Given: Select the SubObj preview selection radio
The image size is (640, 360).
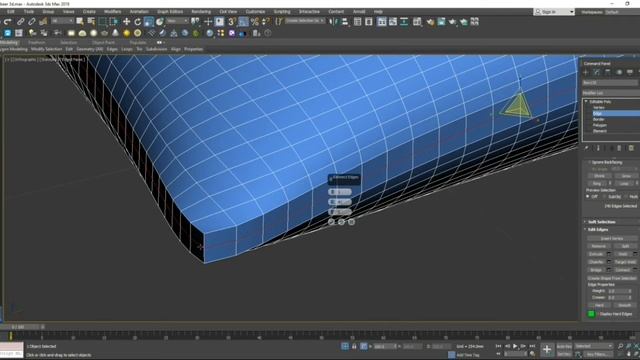Looking at the screenshot, I should pos(604,197).
